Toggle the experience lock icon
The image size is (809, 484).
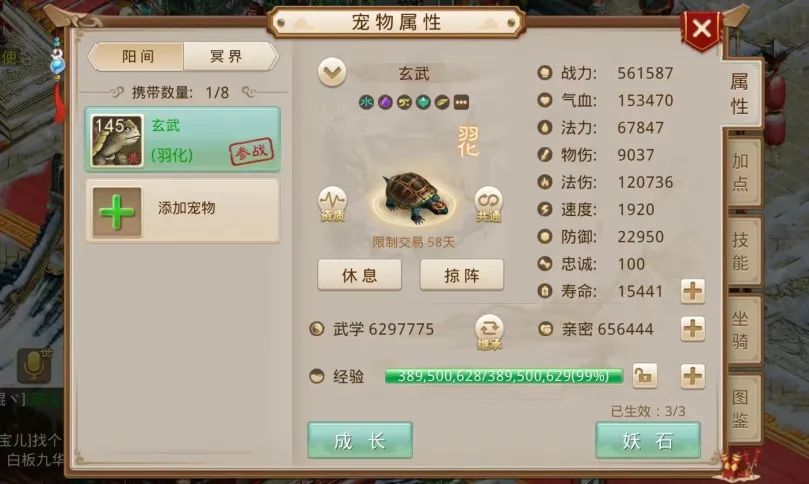pos(644,376)
